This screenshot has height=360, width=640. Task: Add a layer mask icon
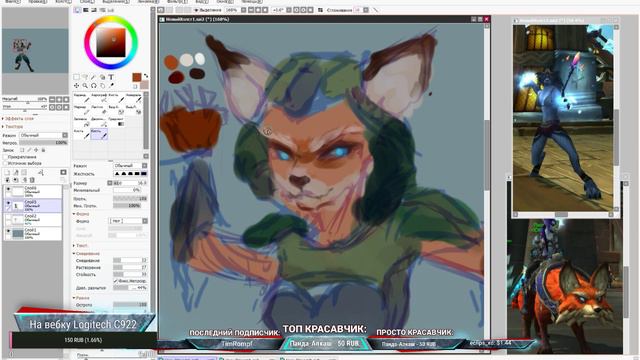click(x=63, y=173)
